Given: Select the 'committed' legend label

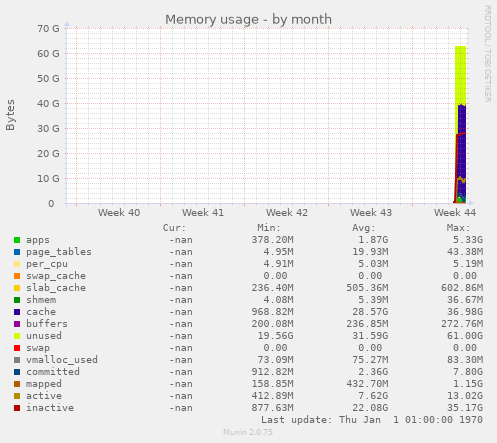Looking at the screenshot, I should click(x=53, y=372).
